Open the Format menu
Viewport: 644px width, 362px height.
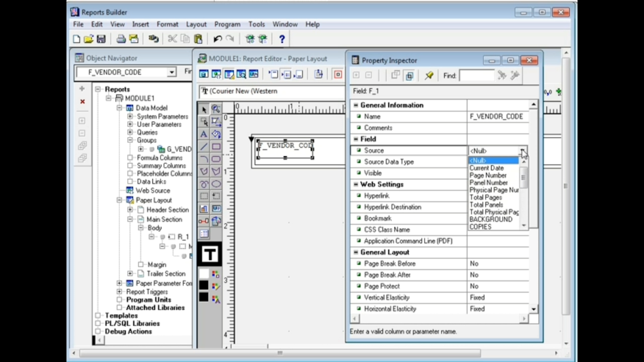[167, 24]
